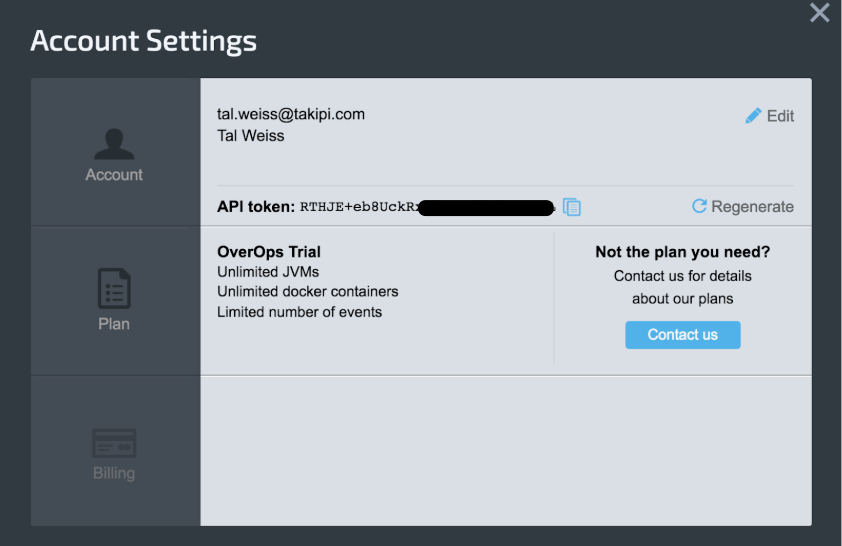Viewport: 842px width, 546px height.
Task: Click the API token value text
Action: pos(427,207)
